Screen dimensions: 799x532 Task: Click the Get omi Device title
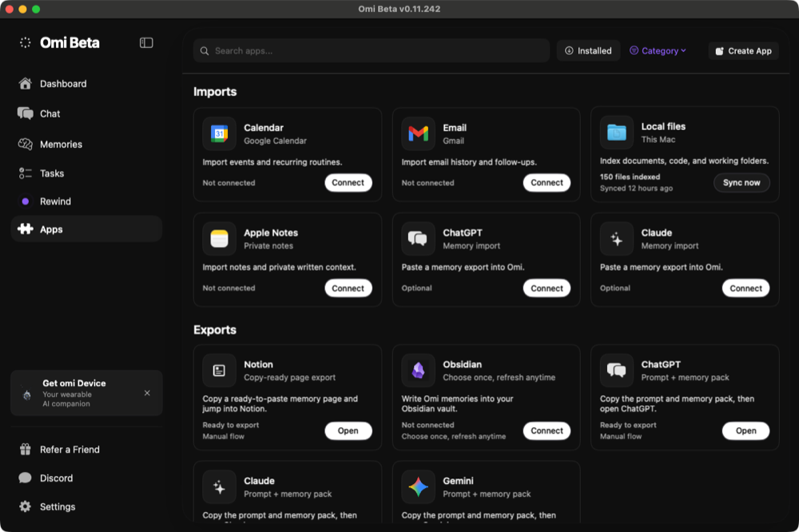[74, 383]
